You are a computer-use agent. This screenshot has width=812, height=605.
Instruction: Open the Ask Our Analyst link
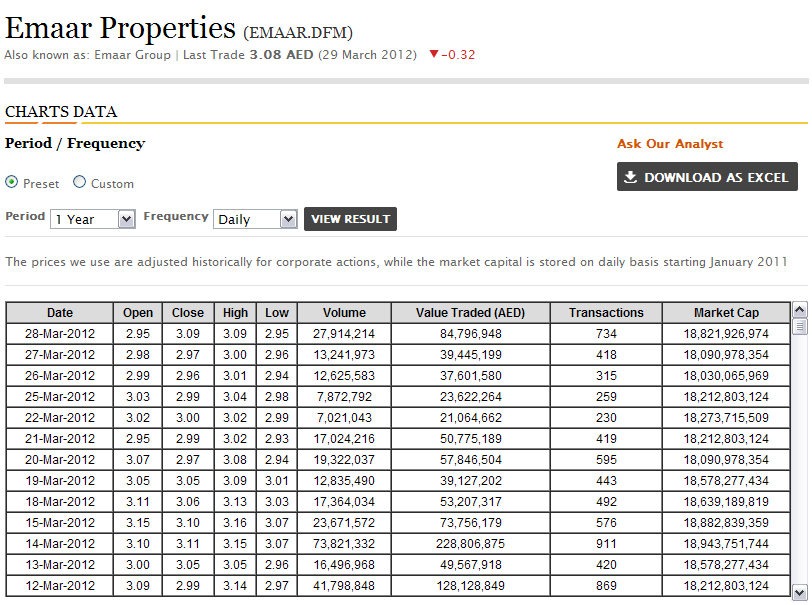point(669,144)
